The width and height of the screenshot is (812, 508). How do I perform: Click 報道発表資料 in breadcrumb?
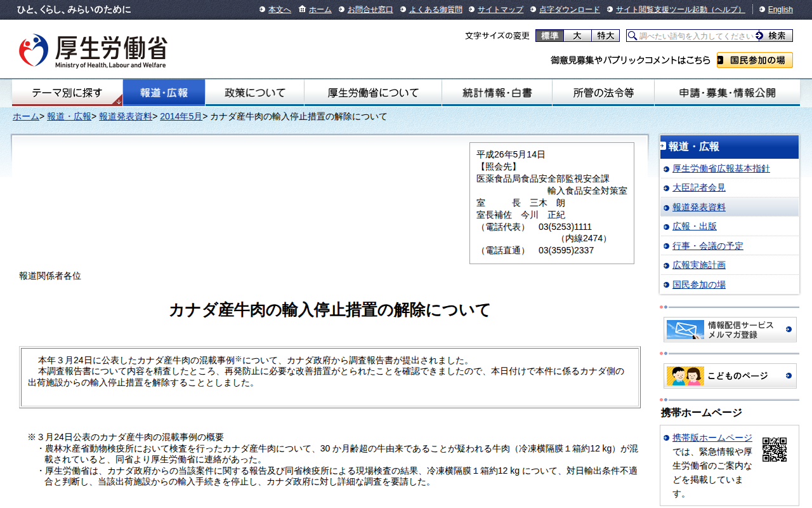(126, 117)
